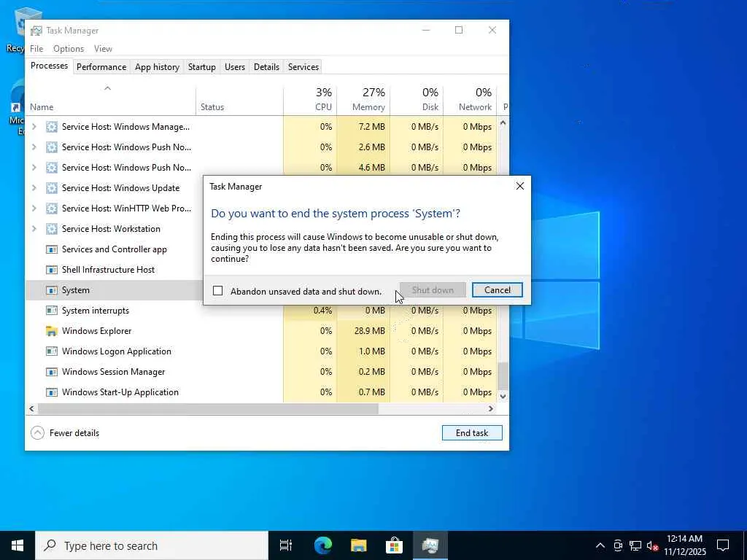
Task: Open the Options menu
Action: pos(69,49)
